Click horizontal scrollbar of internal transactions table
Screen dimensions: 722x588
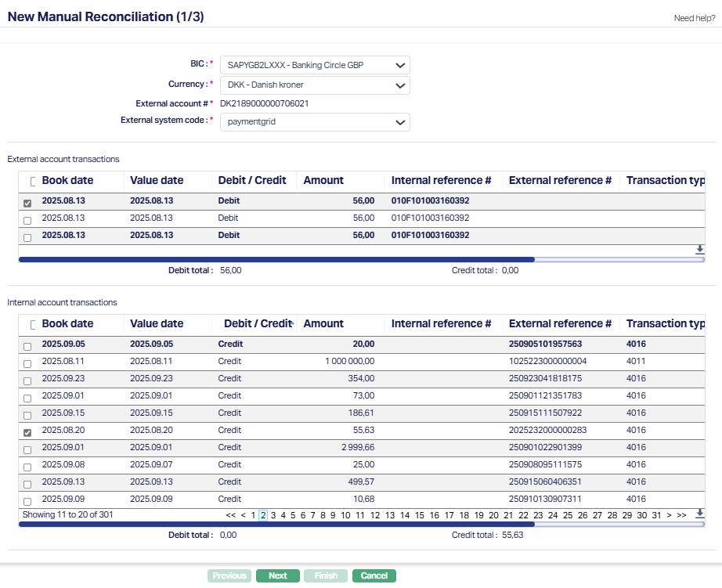click(274, 524)
